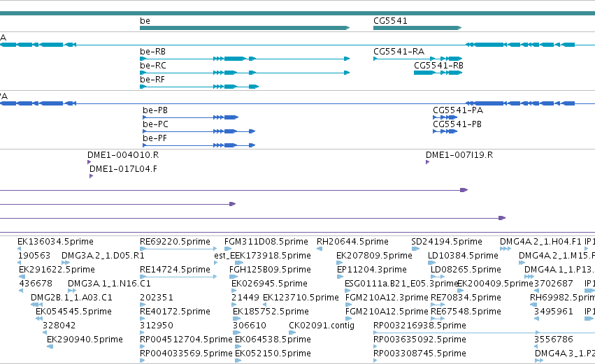Click the 3702687 feature label
595x364 pixels.
pos(554,284)
